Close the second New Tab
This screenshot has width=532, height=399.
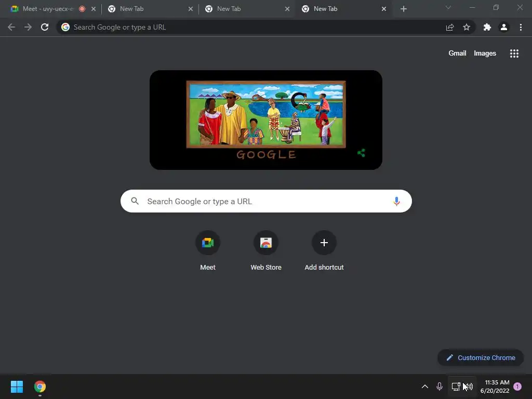click(287, 9)
